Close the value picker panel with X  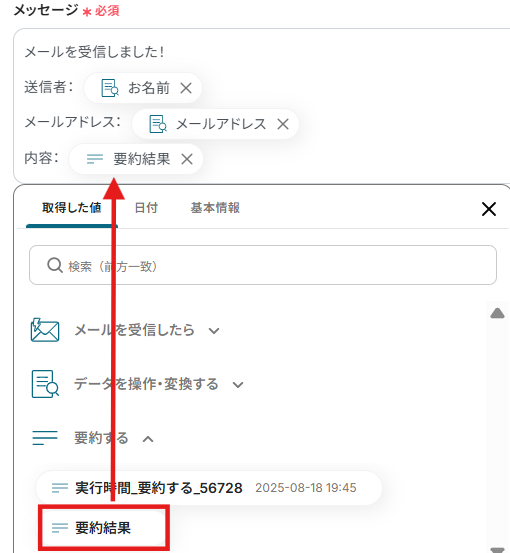[489, 209]
